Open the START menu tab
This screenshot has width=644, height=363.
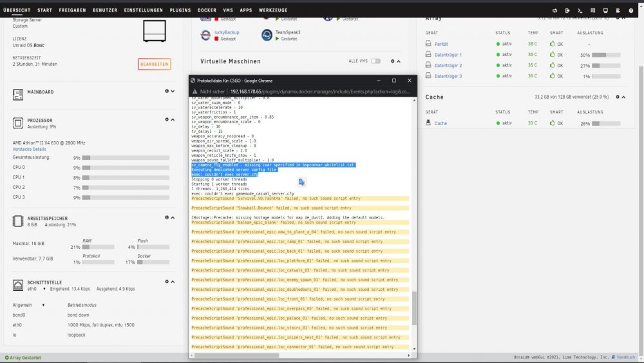point(45,10)
